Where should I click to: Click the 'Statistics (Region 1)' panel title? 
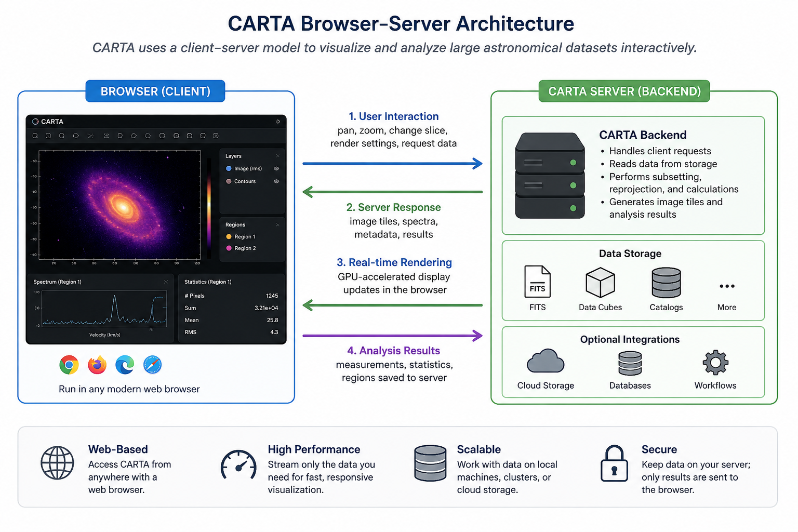tap(208, 282)
